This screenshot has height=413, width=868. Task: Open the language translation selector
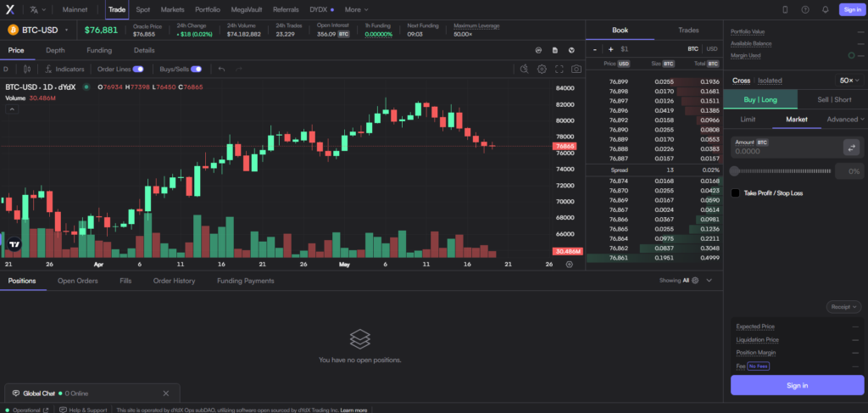click(x=37, y=9)
